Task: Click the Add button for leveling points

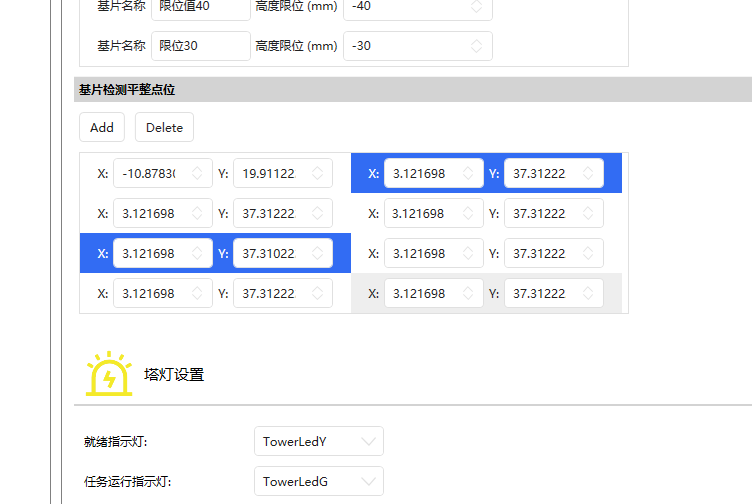Action: 101,127
